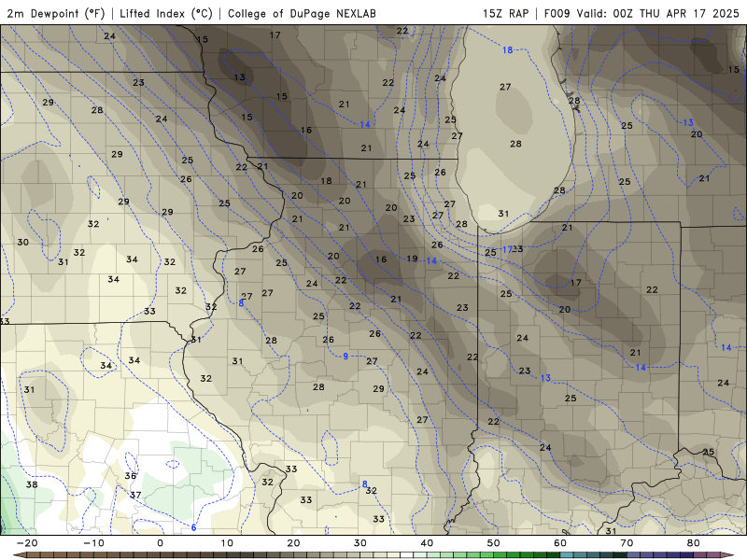Click the black dewpoint value "18"
Image resolution: width=747 pixels, height=560 pixels.
pyautogui.click(x=326, y=181)
